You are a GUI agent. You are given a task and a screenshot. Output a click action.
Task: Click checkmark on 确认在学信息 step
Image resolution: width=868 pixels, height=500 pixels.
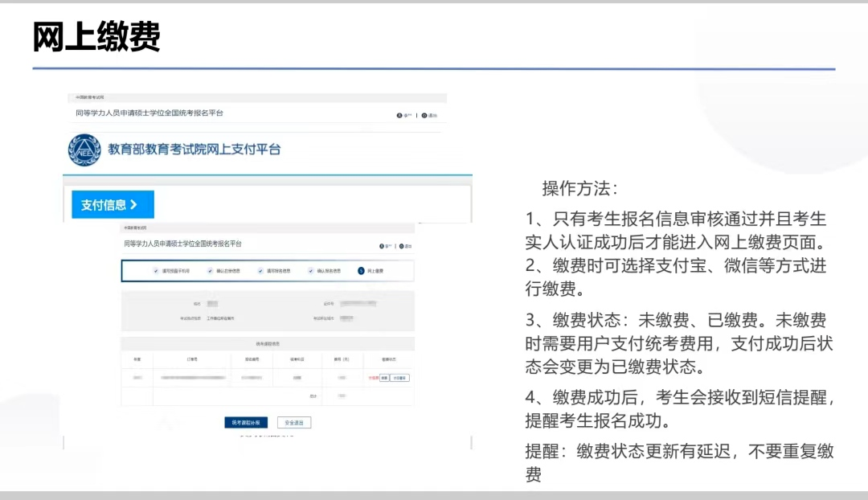(x=210, y=271)
